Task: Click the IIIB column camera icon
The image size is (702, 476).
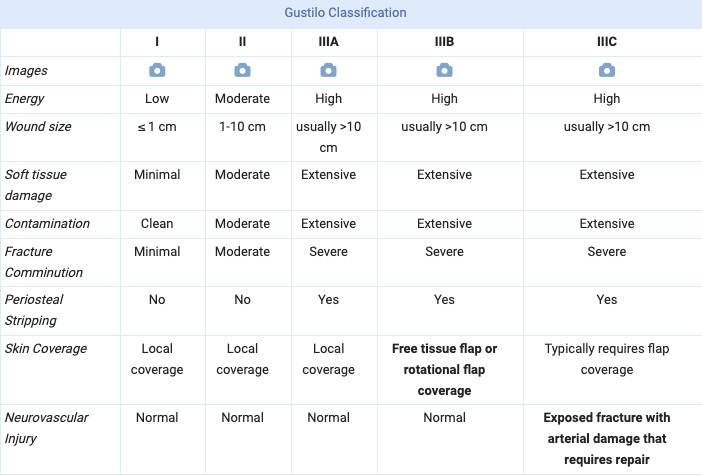Action: (x=444, y=70)
